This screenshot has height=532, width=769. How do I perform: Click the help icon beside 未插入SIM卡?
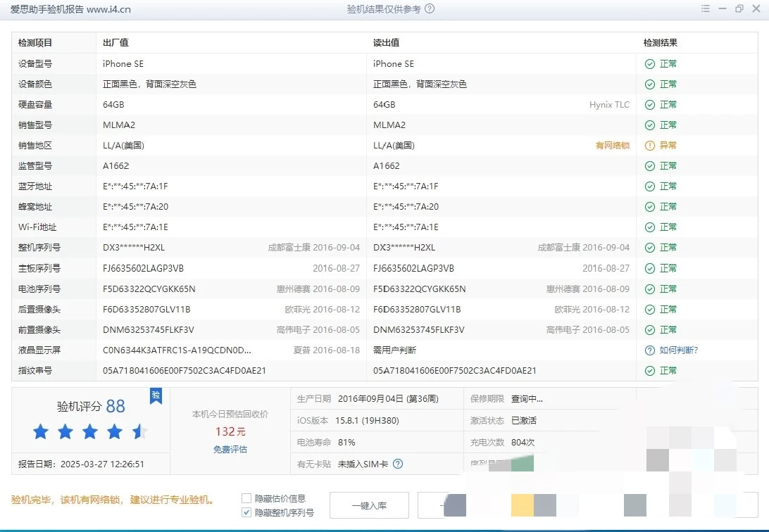pos(398,464)
